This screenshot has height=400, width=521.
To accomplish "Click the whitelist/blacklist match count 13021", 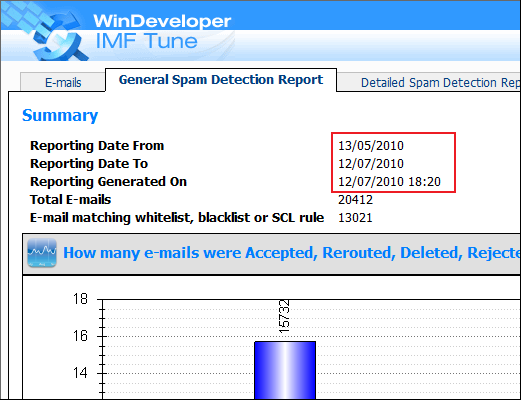I will [355, 218].
